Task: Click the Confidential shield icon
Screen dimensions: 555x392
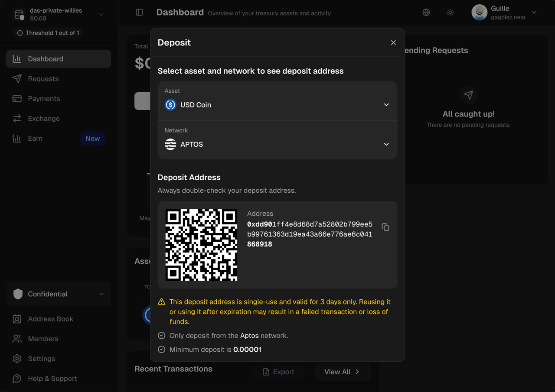Action: pyautogui.click(x=18, y=294)
